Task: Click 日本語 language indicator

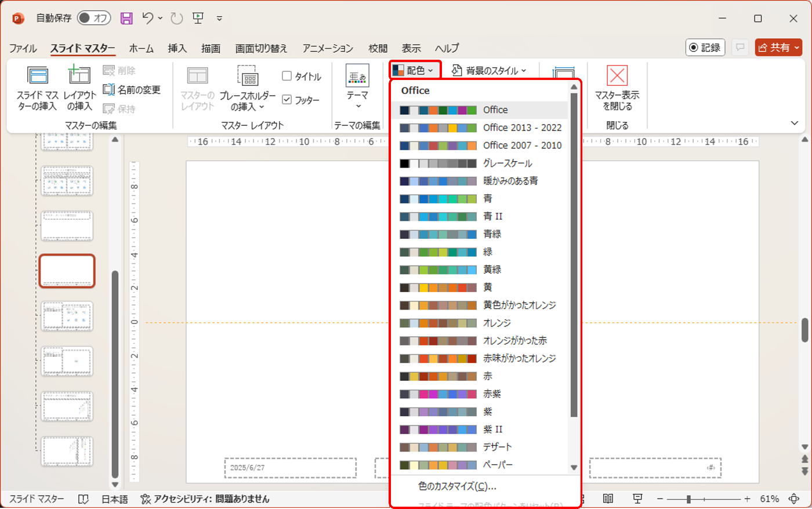Action: click(115, 499)
